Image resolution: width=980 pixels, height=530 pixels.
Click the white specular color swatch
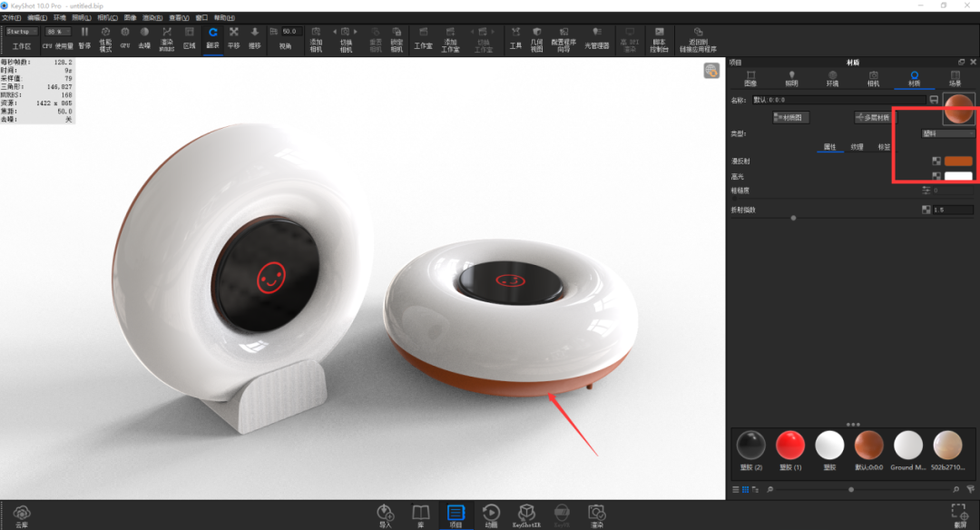click(x=958, y=176)
